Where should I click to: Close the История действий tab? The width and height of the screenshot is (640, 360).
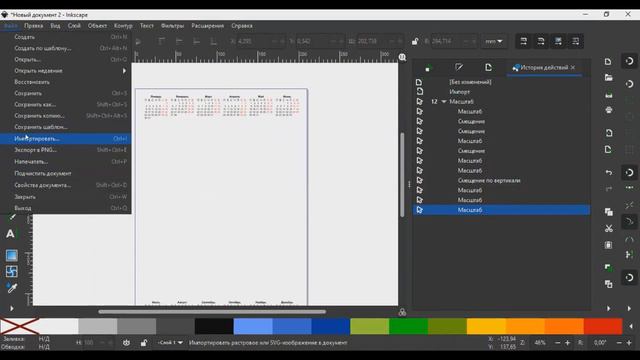573,67
